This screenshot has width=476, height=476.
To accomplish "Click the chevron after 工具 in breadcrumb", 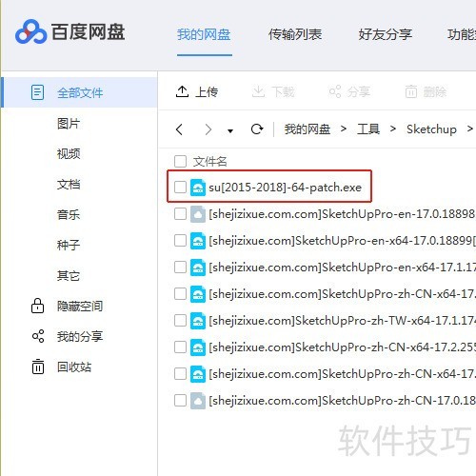I will click(393, 129).
